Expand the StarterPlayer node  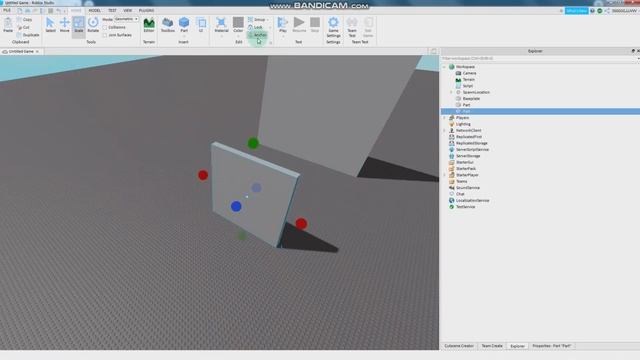444,175
